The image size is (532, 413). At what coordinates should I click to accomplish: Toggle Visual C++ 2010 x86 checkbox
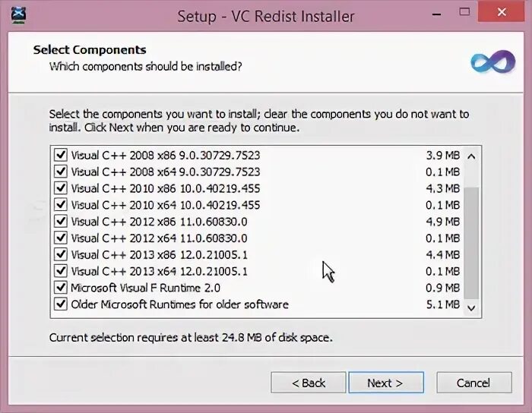(61, 188)
